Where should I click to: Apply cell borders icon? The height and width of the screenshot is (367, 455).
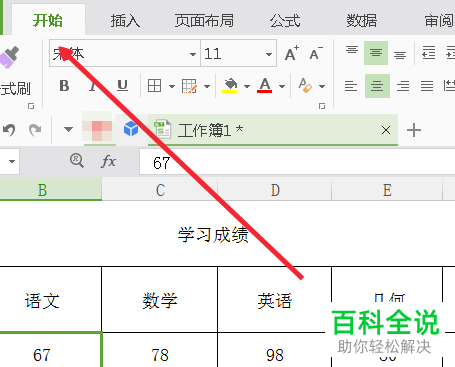click(154, 86)
